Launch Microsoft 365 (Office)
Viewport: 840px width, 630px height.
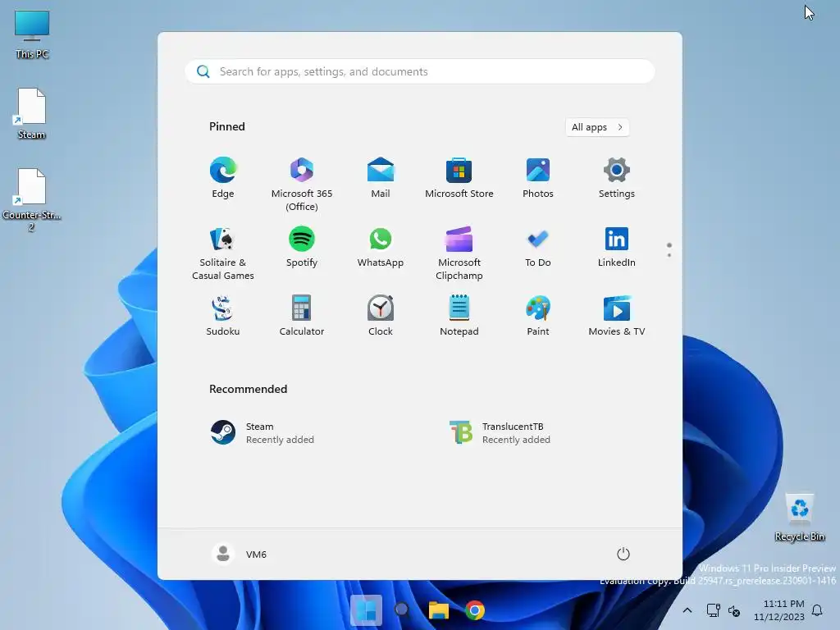[x=302, y=184]
